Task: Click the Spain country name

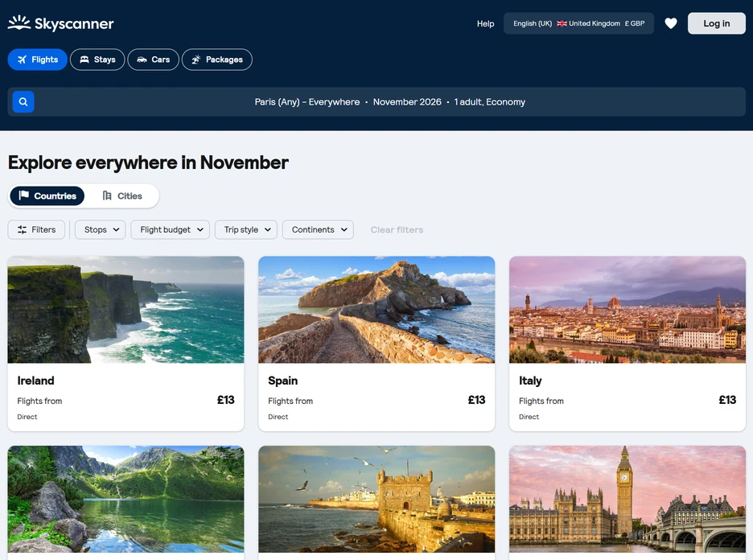Action: click(283, 381)
